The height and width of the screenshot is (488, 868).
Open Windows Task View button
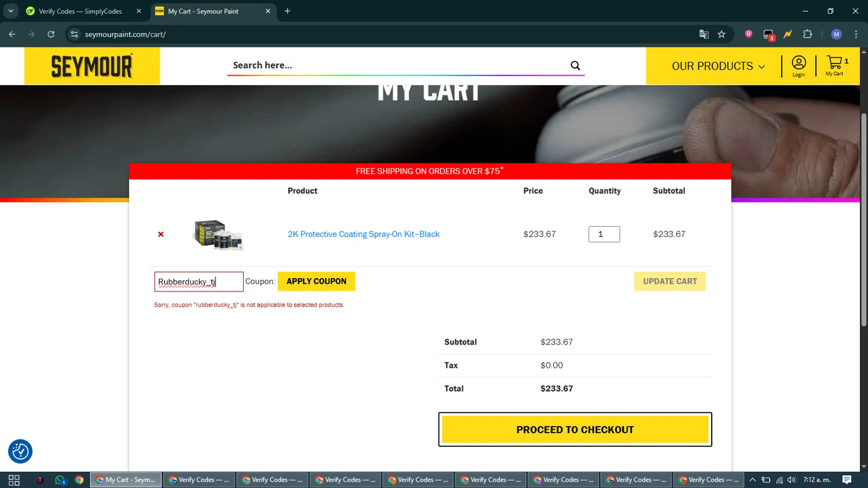click(14, 480)
